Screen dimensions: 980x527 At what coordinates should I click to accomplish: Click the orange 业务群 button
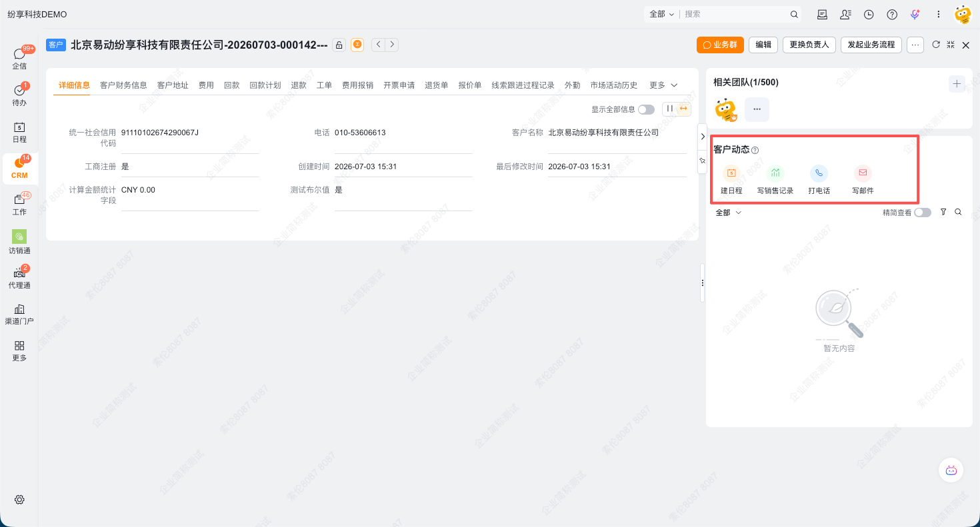(x=720, y=45)
